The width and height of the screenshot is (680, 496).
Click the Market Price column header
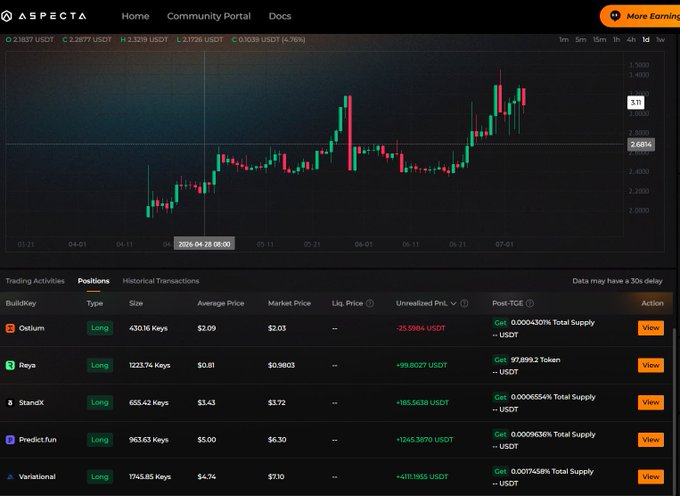click(x=289, y=303)
